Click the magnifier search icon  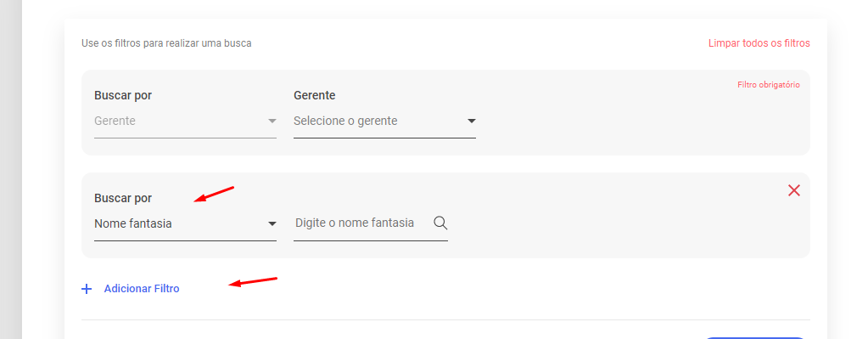coord(440,223)
